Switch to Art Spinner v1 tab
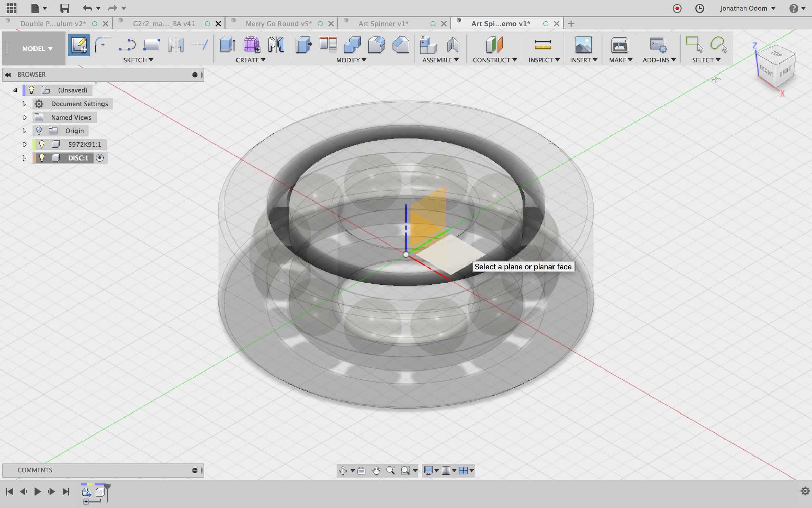Screen dimensions: 812x508 tap(383, 24)
